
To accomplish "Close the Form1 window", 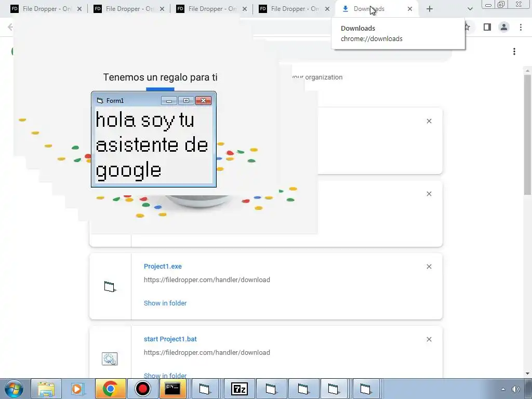I will (203, 100).
